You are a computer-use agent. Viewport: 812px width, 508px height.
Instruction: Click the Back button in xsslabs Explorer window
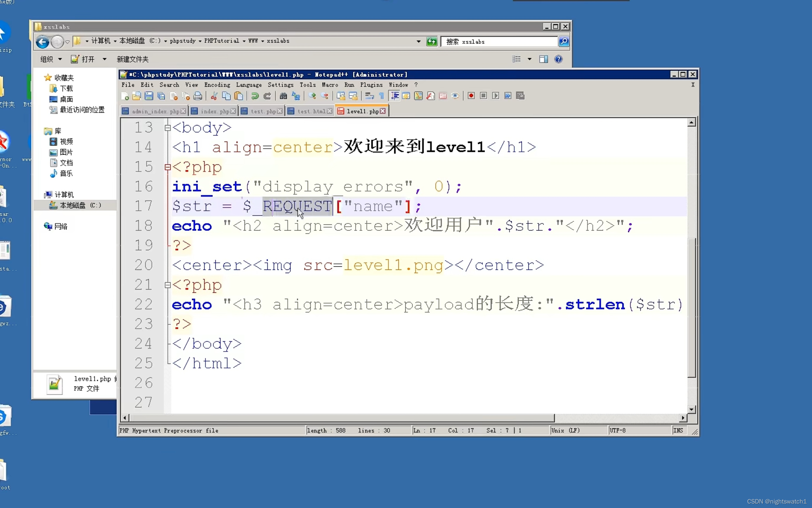click(42, 42)
